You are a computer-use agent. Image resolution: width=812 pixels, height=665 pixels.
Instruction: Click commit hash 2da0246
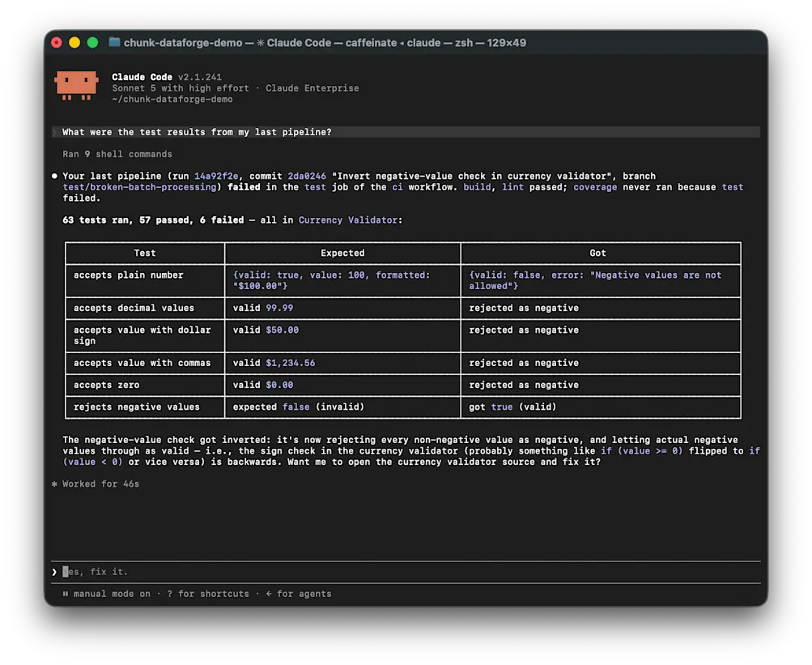[x=307, y=177]
